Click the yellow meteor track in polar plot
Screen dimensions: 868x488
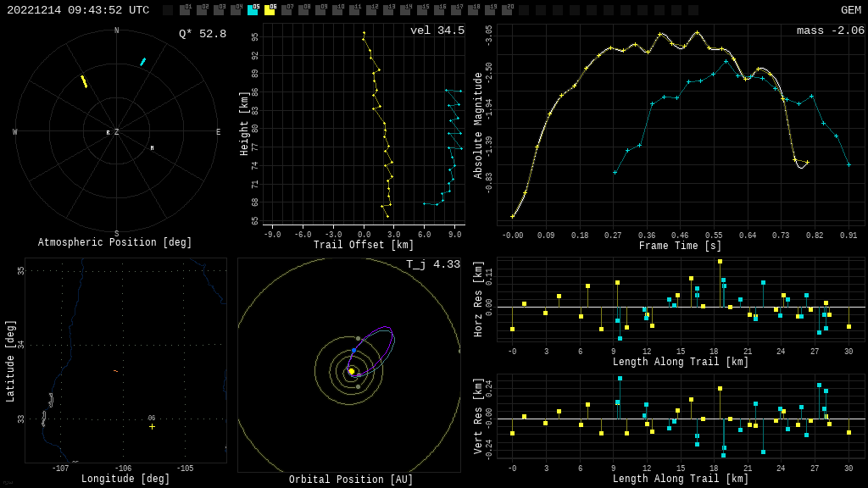click(x=84, y=81)
